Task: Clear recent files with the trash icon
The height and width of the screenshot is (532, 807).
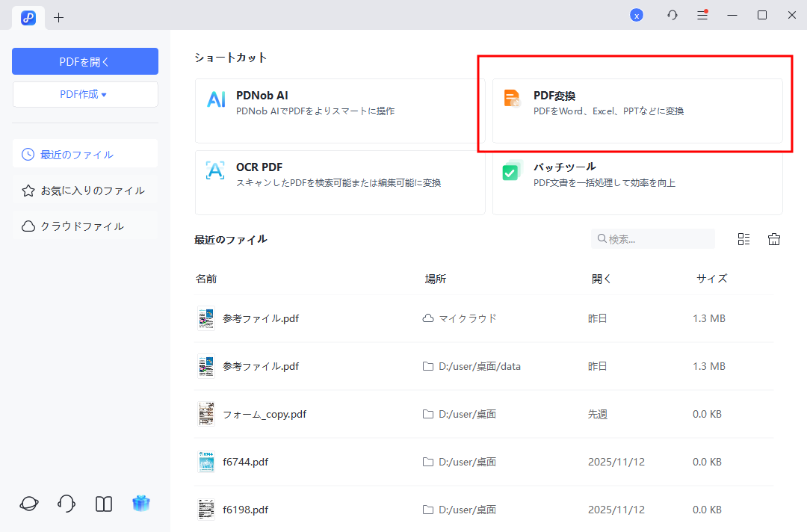Action: tap(774, 238)
